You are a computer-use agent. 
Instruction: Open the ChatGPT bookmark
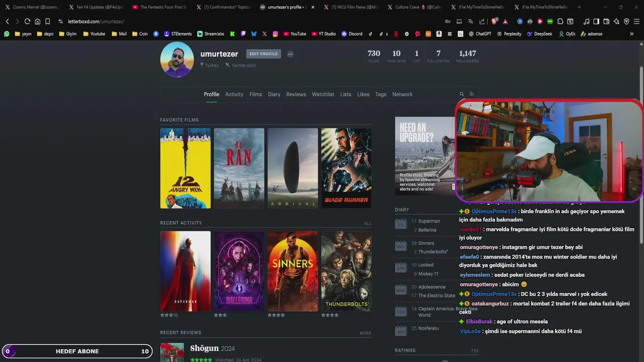tap(479, 34)
